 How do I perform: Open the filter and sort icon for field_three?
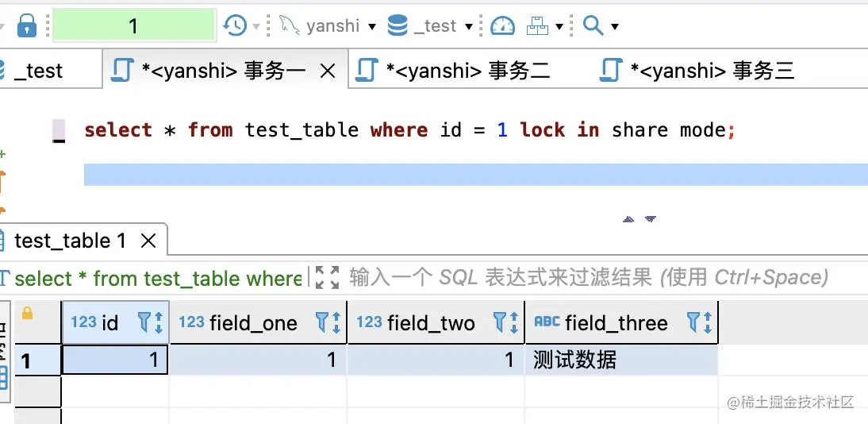tap(700, 322)
